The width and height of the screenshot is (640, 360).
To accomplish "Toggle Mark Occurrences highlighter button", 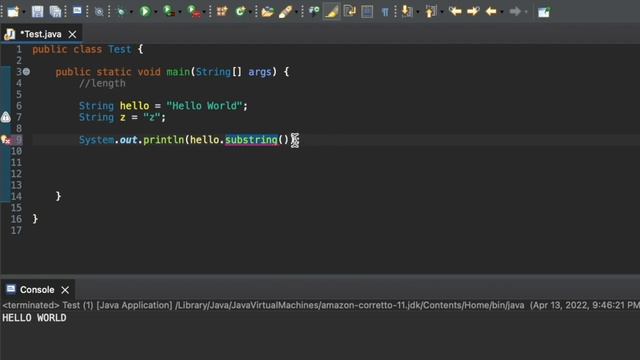I will pyautogui.click(x=332, y=11).
